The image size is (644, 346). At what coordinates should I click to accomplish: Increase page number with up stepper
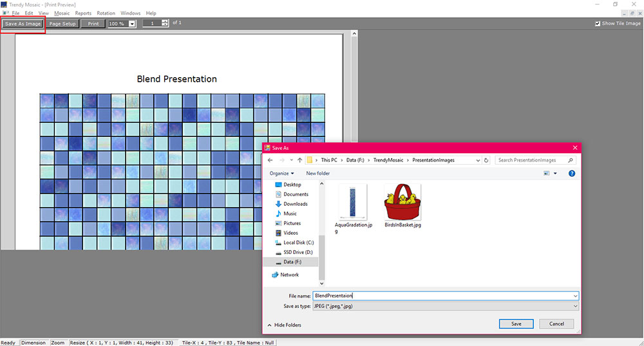[166, 22]
